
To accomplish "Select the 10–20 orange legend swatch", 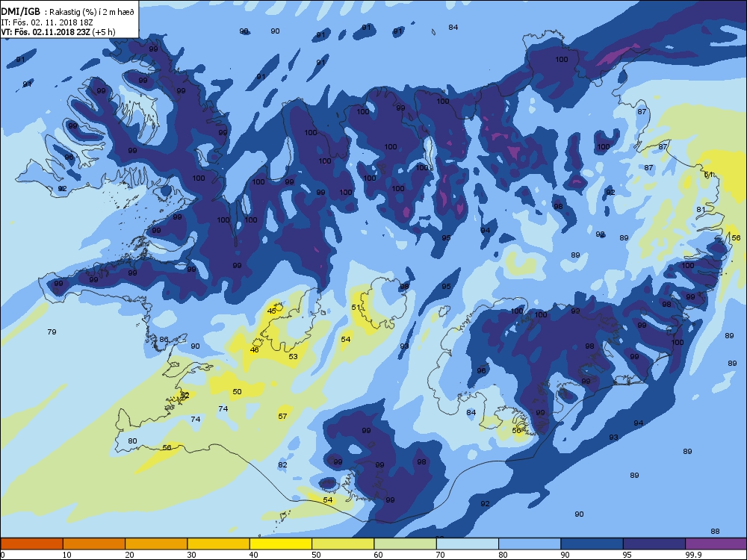I will pos(94,544).
